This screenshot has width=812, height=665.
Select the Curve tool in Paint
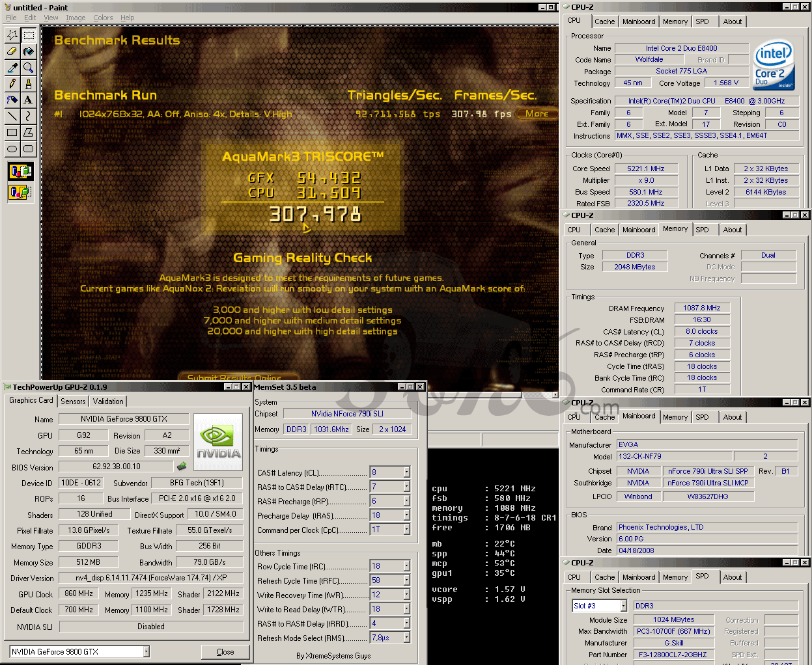pyautogui.click(x=29, y=116)
